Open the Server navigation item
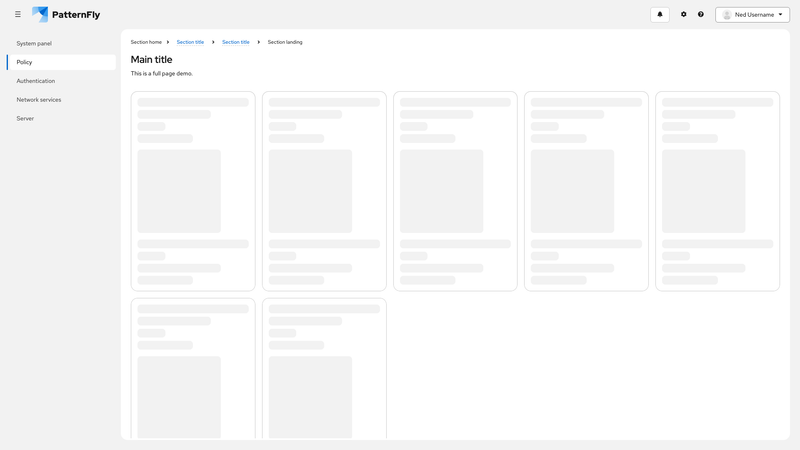 (25, 119)
